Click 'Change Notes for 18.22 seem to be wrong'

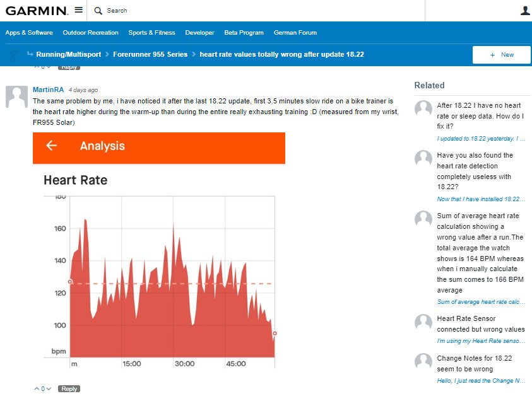point(475,363)
